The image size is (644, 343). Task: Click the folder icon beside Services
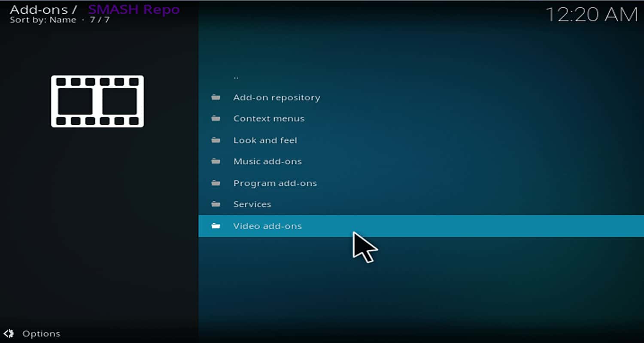[x=216, y=204]
